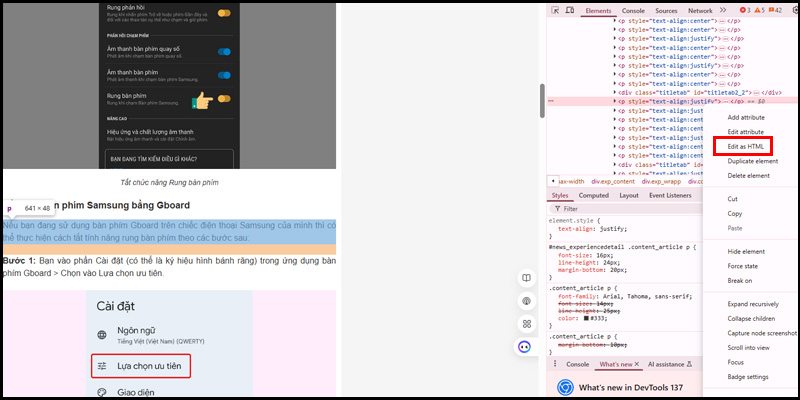Open the Layout pane tab
The image size is (800, 400).
[629, 195]
